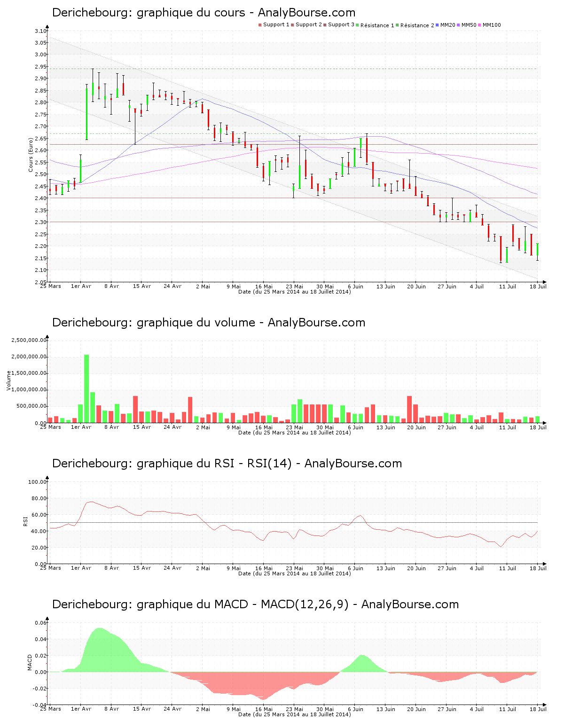The width and height of the screenshot is (564, 728).
Task: Click '6 Juin' date under price chart
Action: (355, 286)
